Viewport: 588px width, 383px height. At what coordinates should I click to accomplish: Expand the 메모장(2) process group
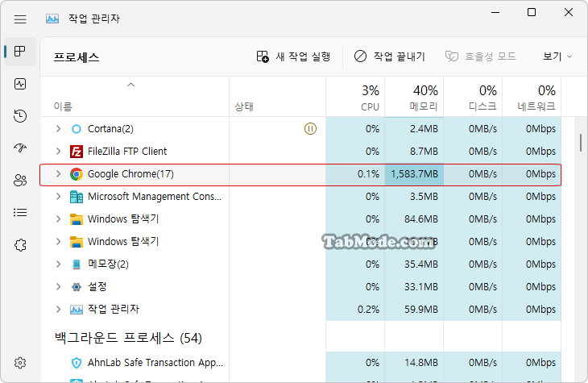pyautogui.click(x=59, y=264)
